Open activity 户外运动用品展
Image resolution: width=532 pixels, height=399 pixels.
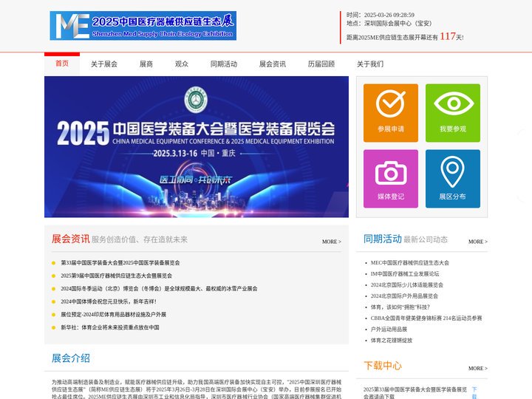pyautogui.click(x=389, y=329)
